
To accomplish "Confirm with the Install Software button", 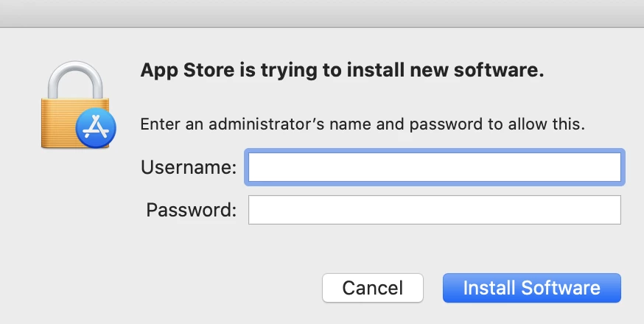I will click(x=532, y=288).
